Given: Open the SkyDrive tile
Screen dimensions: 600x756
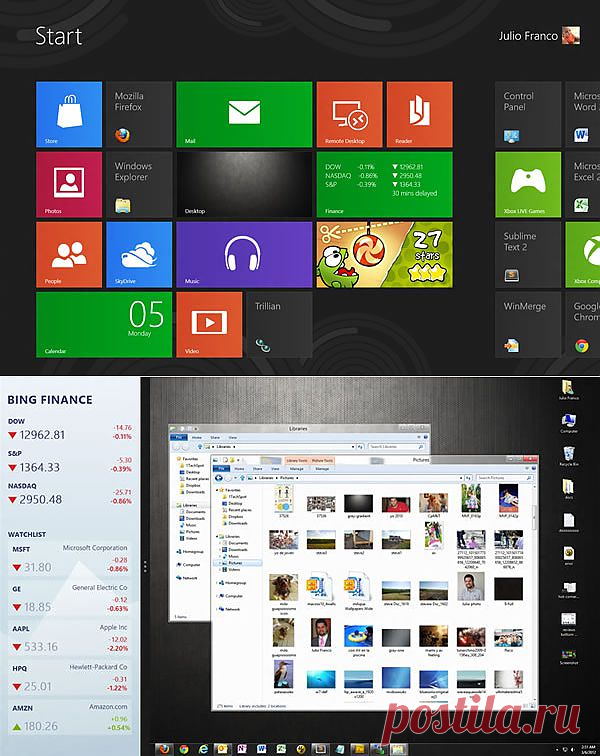Looking at the screenshot, I should click(139, 255).
